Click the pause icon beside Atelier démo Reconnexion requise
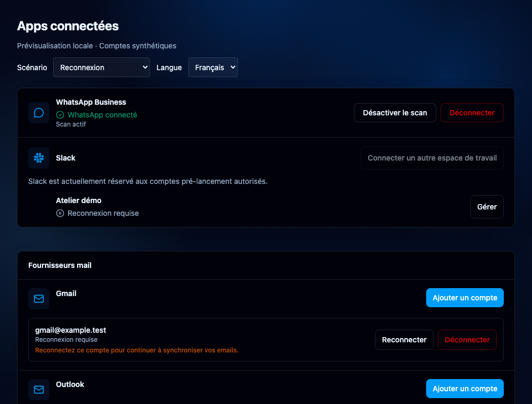The height and width of the screenshot is (404, 532). [x=60, y=213]
